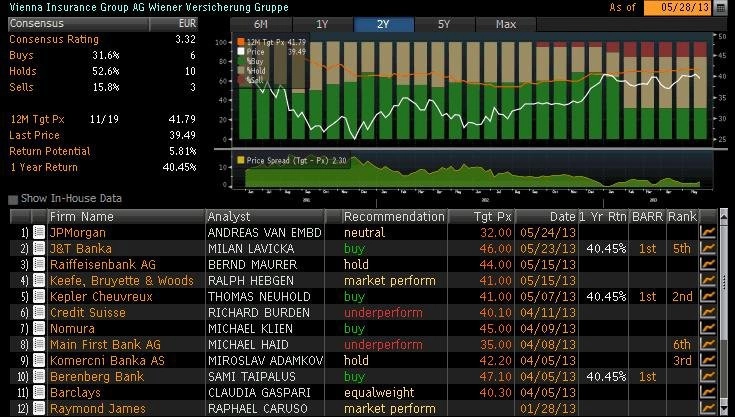735x417 pixels.
Task: Open Raymond James firm link
Action: pos(98,408)
